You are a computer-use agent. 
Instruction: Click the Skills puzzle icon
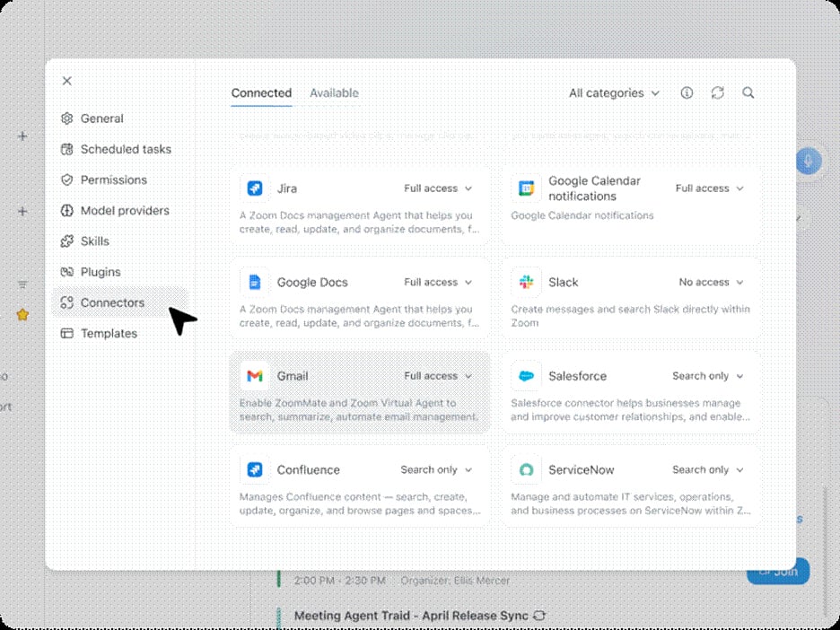click(67, 241)
